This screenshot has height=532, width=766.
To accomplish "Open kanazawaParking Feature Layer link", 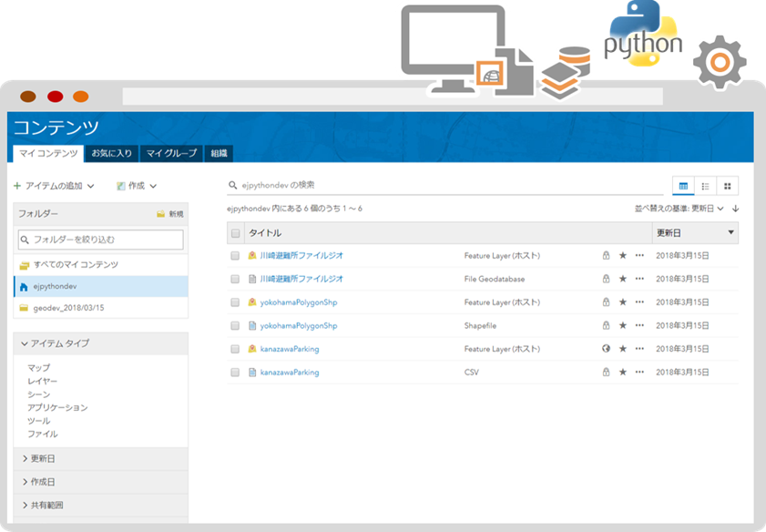I will pos(290,349).
